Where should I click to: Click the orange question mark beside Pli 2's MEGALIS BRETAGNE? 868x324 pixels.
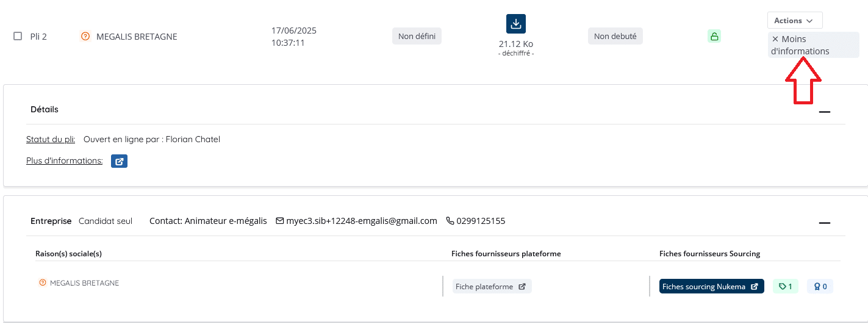tap(85, 37)
